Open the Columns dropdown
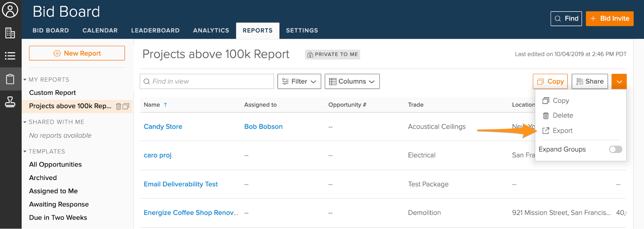The width and height of the screenshot is (644, 229). click(352, 81)
